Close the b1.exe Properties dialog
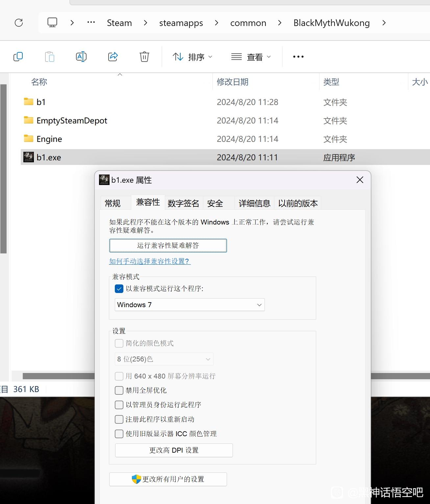Viewport: 430px width, 504px height. coord(360,180)
